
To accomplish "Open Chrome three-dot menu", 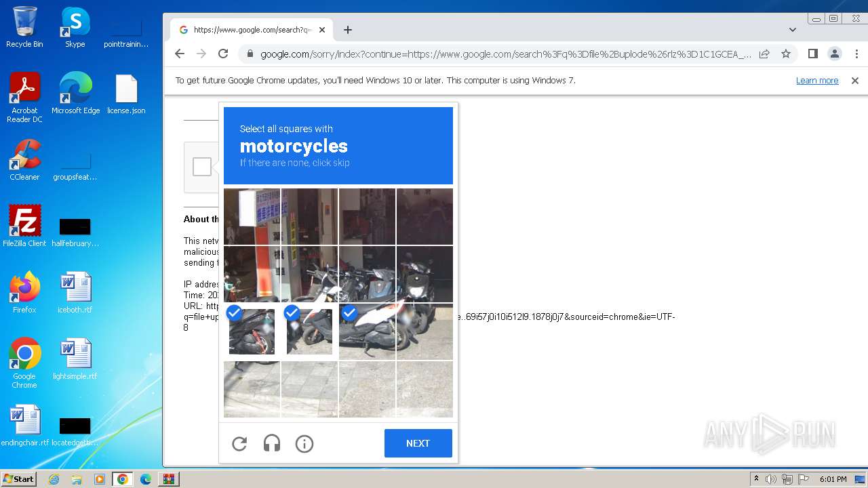I will (856, 54).
